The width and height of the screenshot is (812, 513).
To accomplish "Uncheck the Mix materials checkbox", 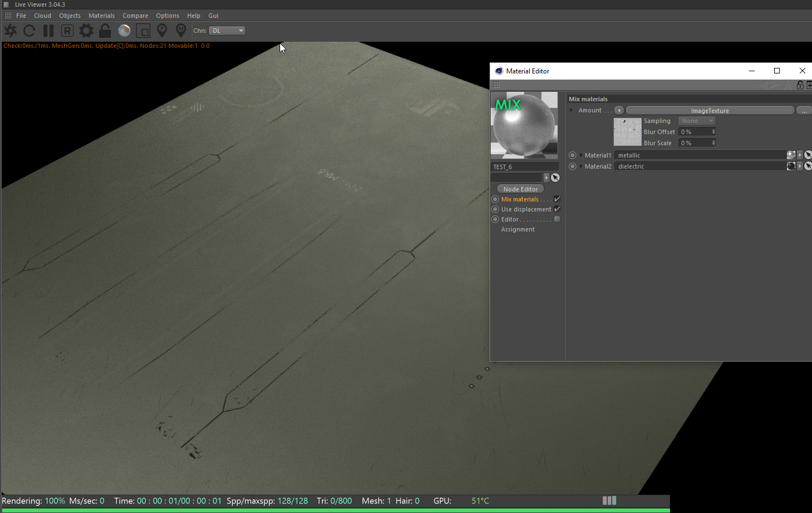I will click(x=557, y=199).
